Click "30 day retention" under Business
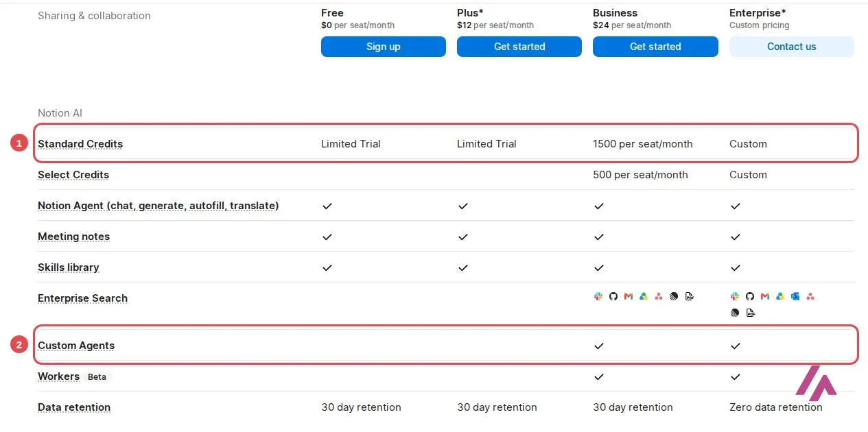Viewport: 868px width, 432px height. (x=633, y=407)
